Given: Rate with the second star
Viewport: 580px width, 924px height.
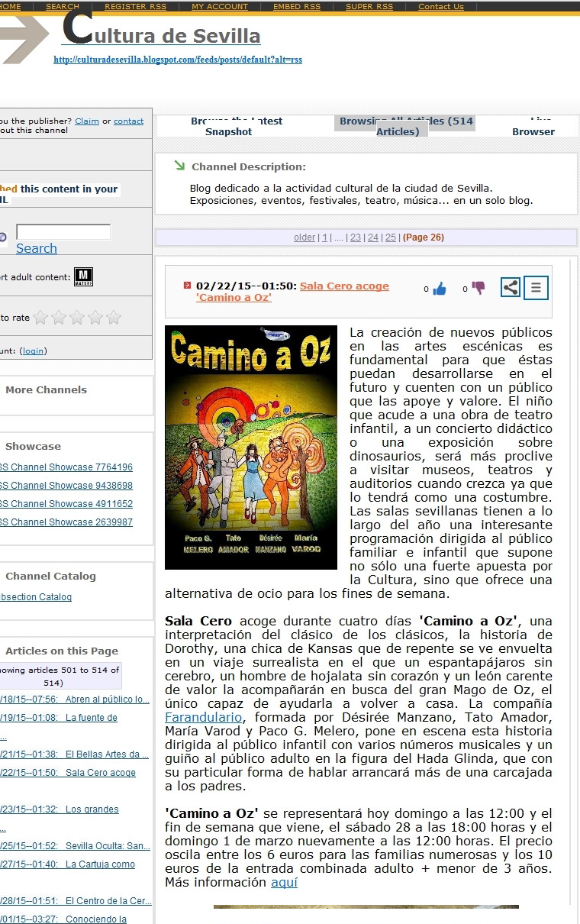Looking at the screenshot, I should [59, 318].
